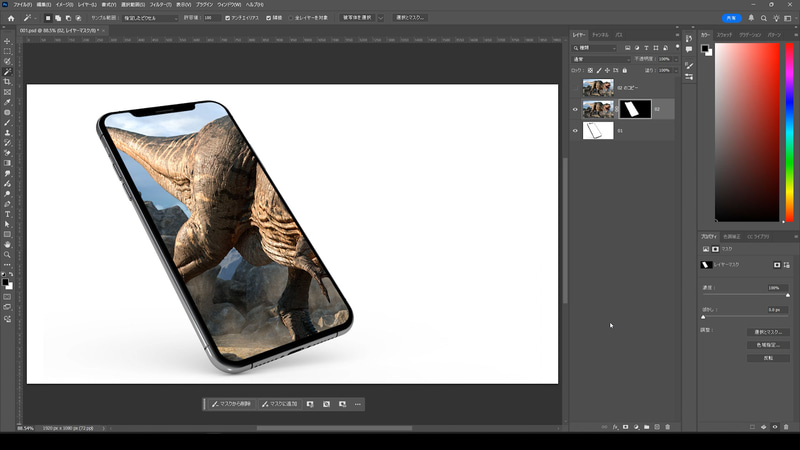800x450 pixels.
Task: Pick the Horizontal Type tool (T)
Action: [7, 214]
